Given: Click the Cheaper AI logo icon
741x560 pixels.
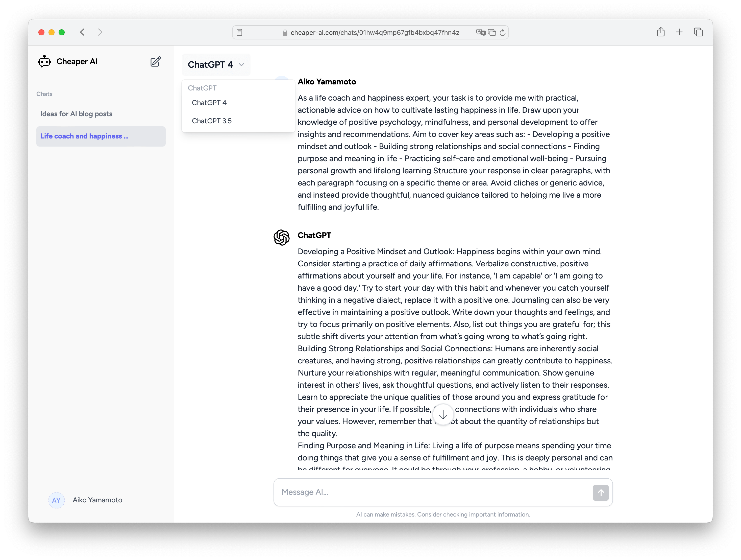Looking at the screenshot, I should [x=45, y=61].
